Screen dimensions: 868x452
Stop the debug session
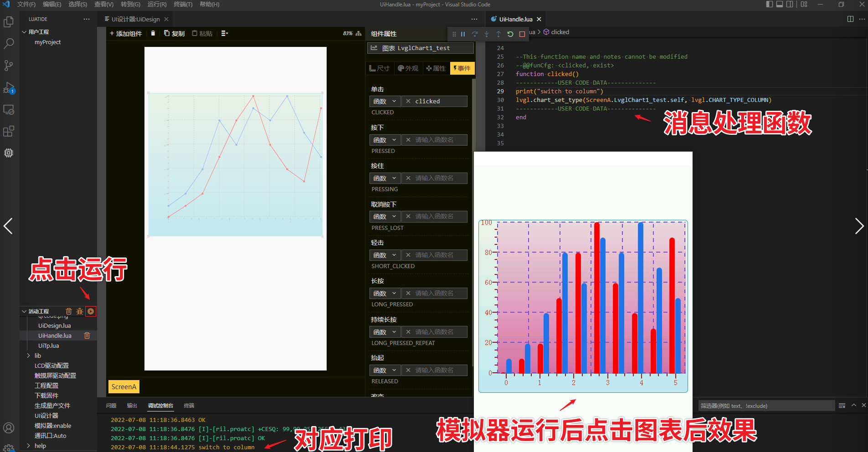[522, 34]
